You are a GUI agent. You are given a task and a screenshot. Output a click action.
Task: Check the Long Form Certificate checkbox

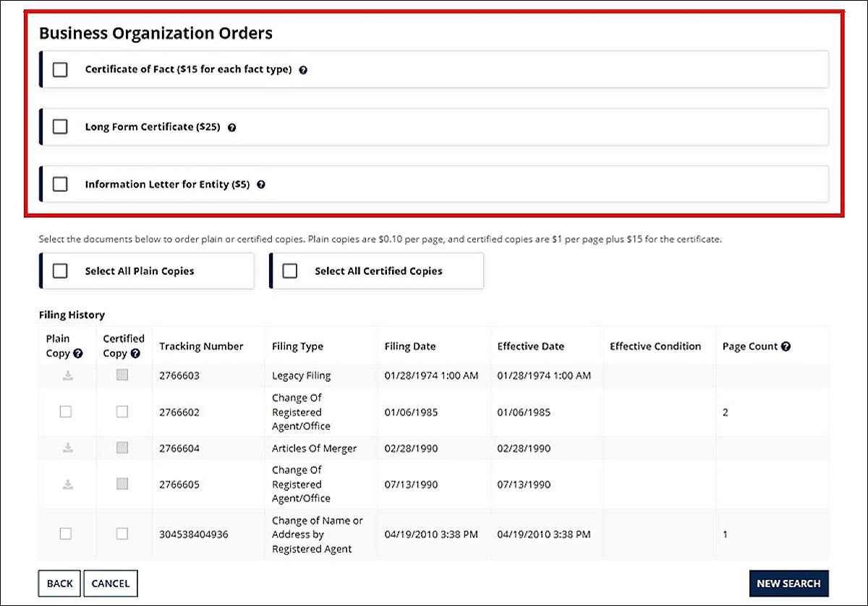coord(60,127)
